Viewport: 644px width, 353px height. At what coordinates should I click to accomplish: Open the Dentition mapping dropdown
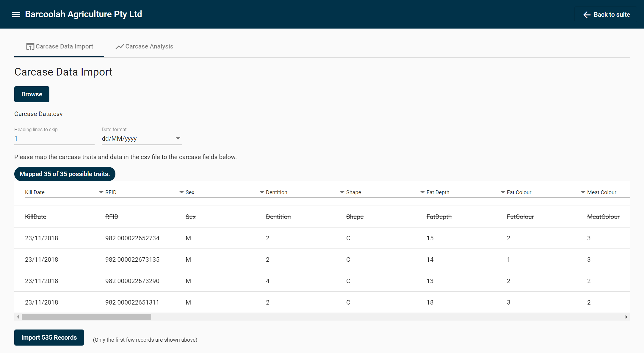(305, 192)
